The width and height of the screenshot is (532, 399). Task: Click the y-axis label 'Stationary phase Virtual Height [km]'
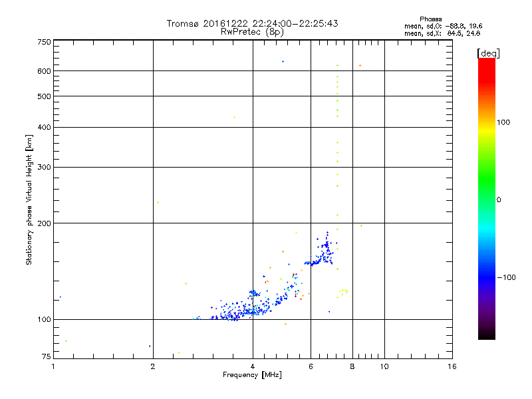tap(29, 199)
